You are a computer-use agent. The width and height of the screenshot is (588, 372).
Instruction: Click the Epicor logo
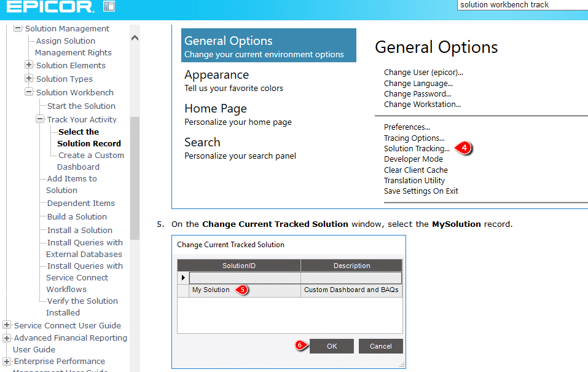(x=50, y=6)
